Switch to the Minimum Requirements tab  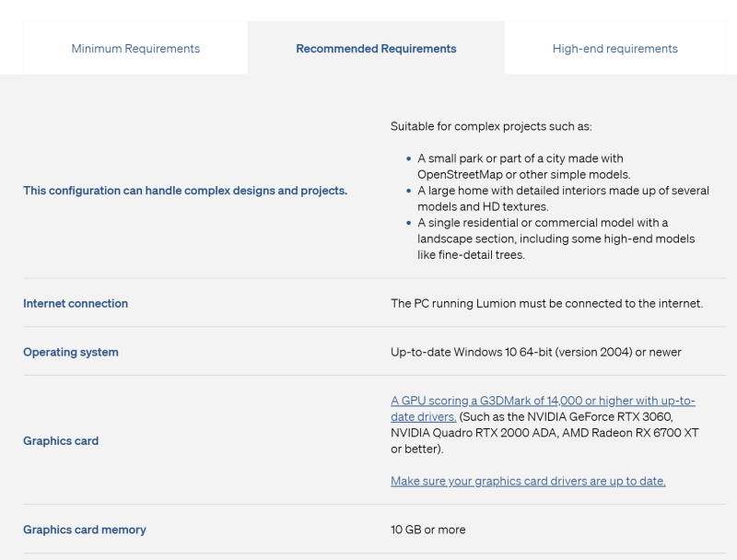(135, 49)
